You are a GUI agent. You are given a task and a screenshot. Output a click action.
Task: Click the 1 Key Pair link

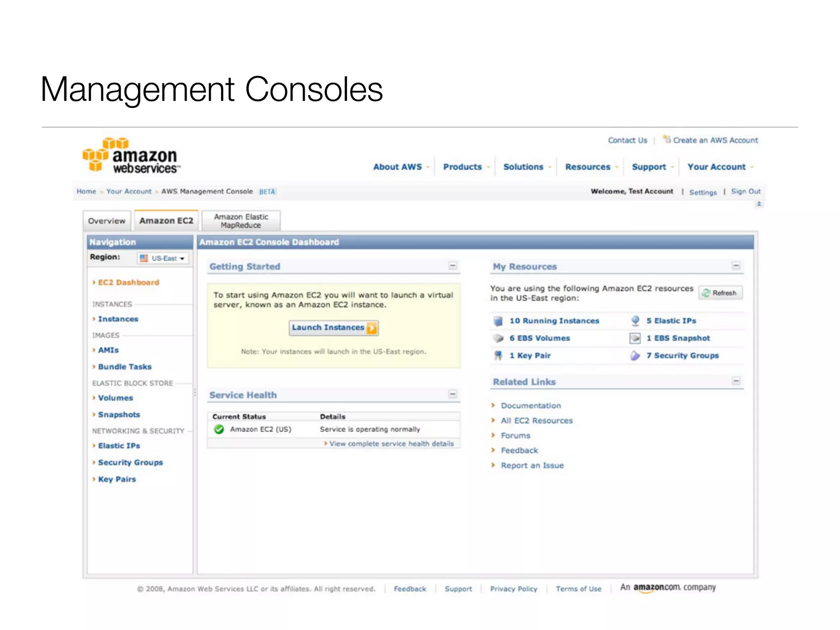pos(530,356)
